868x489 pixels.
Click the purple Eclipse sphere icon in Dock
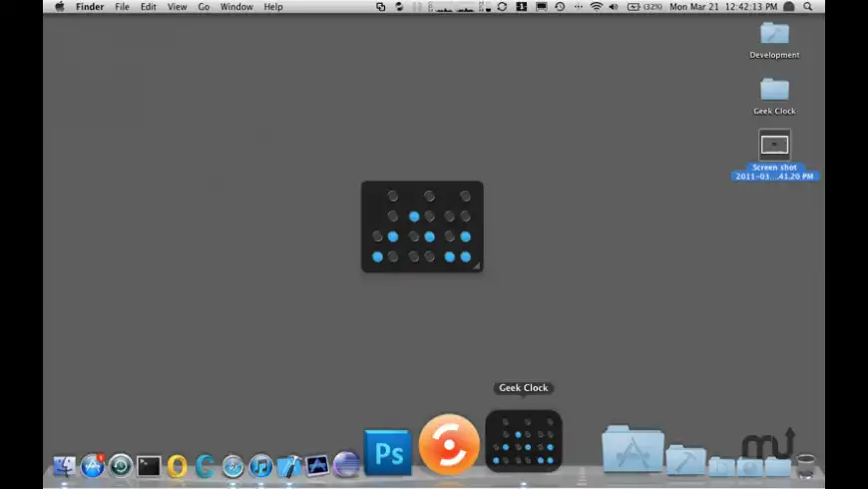click(346, 465)
